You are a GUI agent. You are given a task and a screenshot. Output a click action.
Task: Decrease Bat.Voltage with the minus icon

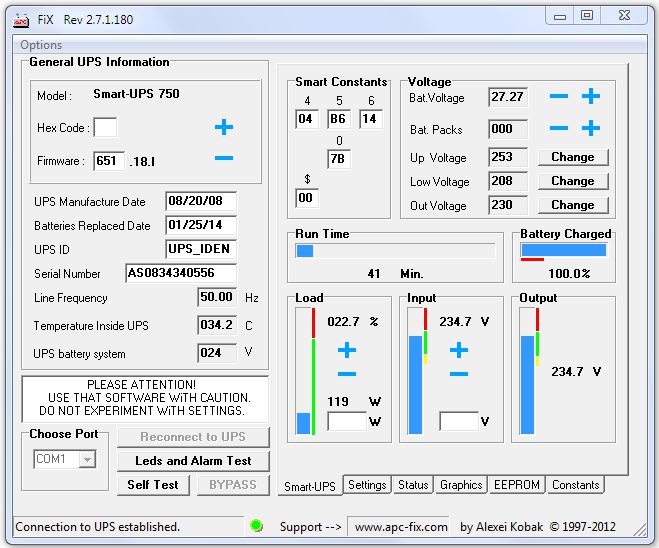coord(559,96)
